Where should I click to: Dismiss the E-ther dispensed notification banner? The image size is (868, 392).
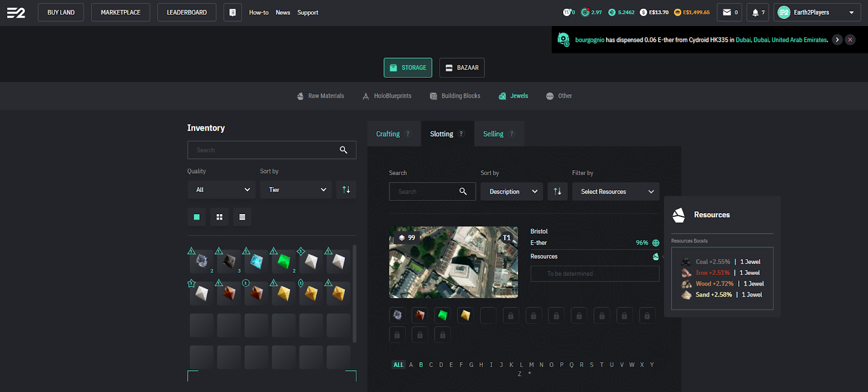coord(850,40)
